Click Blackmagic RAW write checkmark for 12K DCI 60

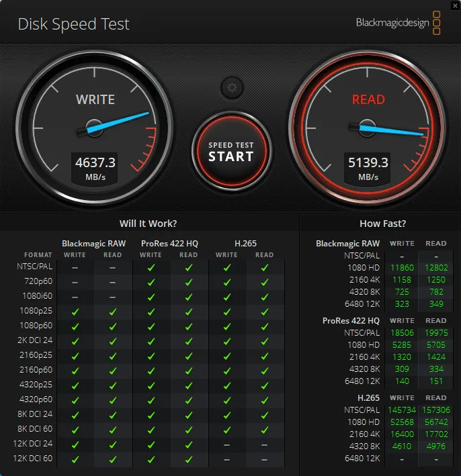pos(75,460)
